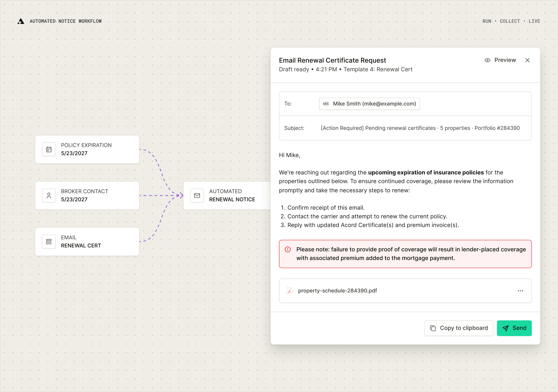Open the attachment's three-dot options menu
This screenshot has height=392, width=558.
[520, 291]
